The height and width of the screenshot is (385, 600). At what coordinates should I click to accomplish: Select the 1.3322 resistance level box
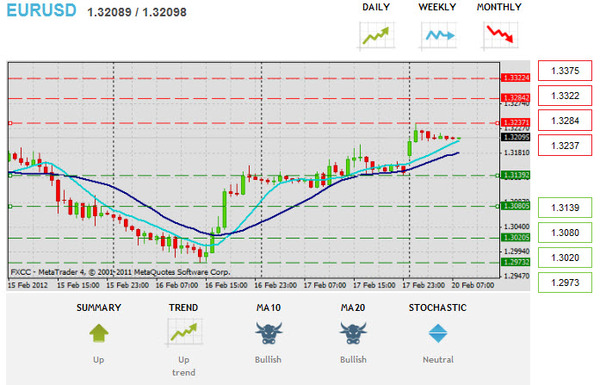coord(565,95)
